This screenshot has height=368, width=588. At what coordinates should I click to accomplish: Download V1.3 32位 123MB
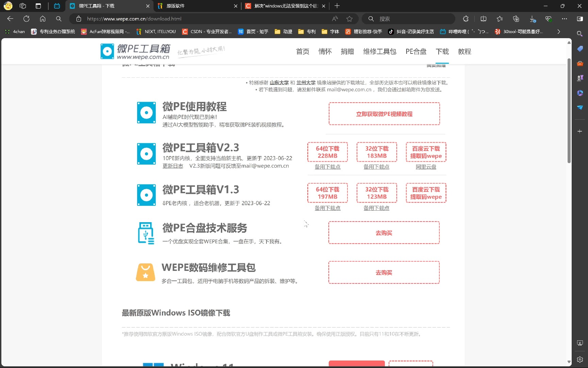click(x=377, y=193)
